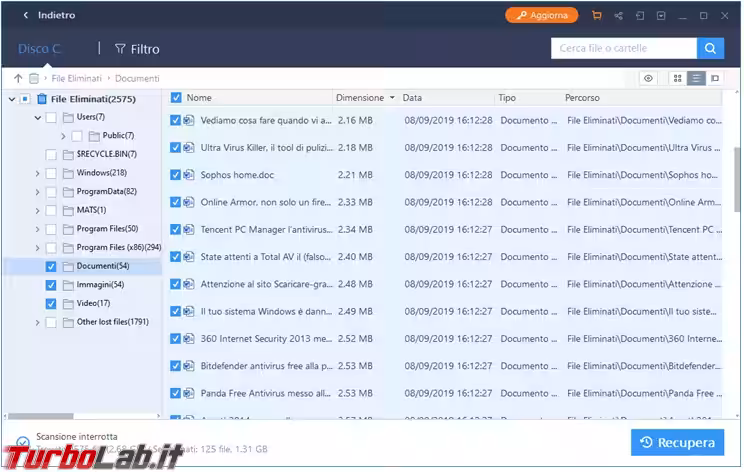Switch to large icons grid view
744x472 pixels.
pos(677,78)
